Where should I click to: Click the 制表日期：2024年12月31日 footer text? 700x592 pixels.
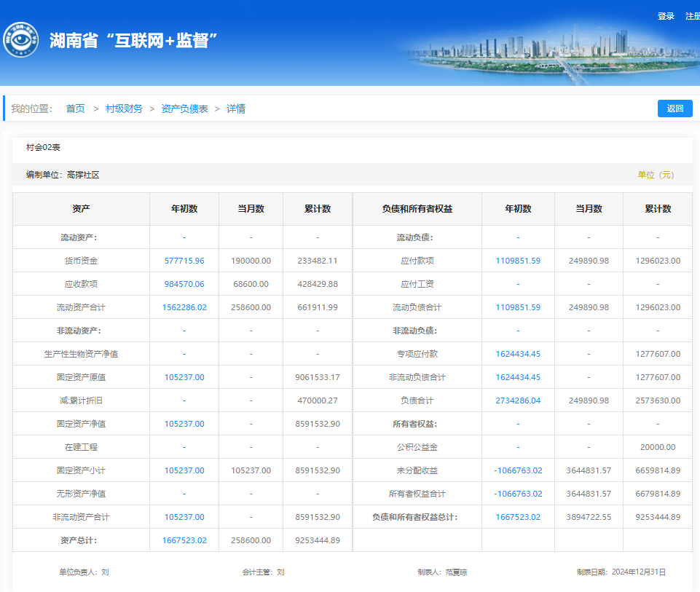click(621, 572)
